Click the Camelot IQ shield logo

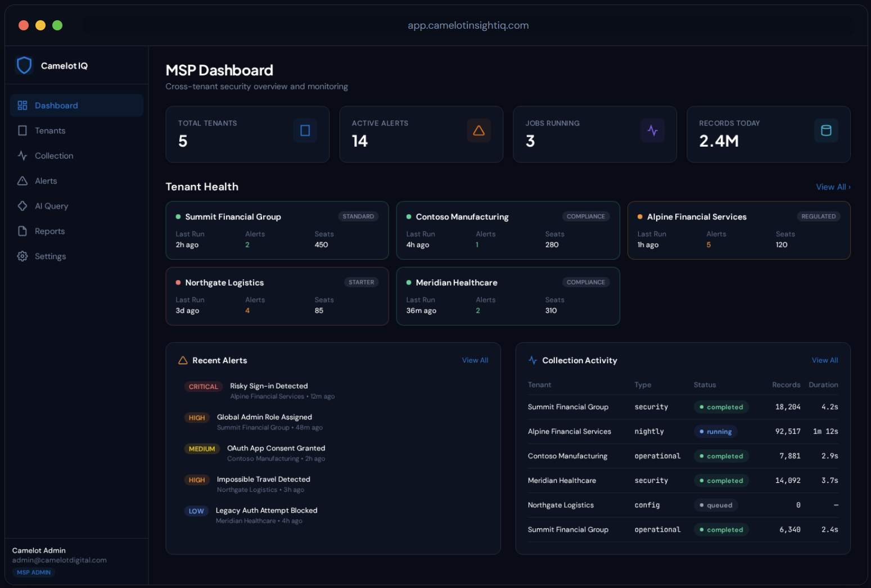pos(24,65)
